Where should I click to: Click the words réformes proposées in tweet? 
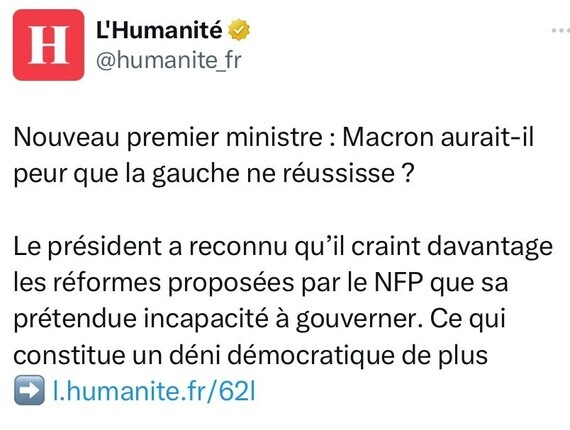click(x=173, y=283)
